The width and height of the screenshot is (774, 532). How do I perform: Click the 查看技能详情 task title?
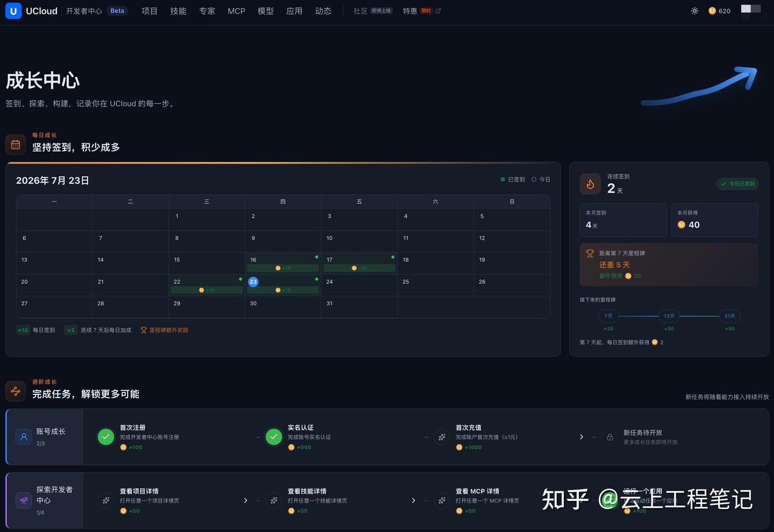[x=307, y=491]
